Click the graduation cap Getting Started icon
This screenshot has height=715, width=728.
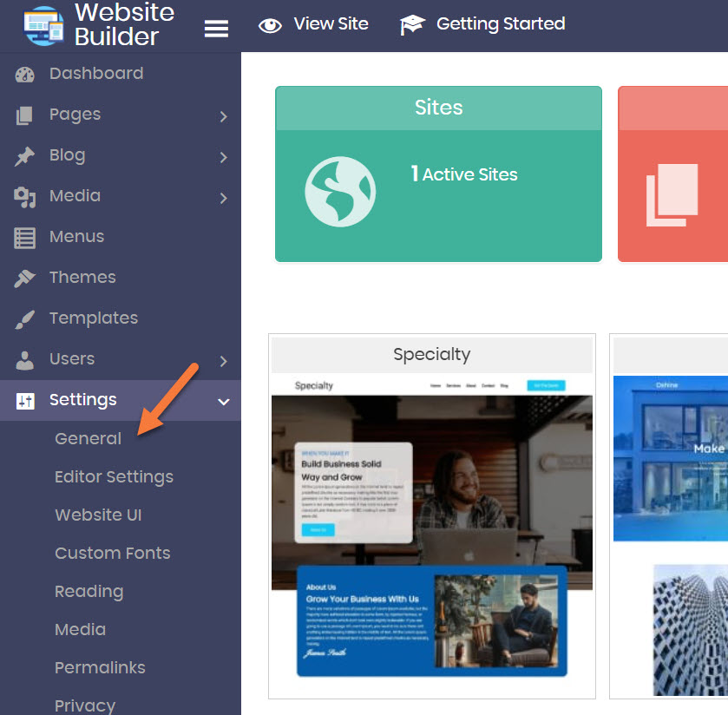412,25
